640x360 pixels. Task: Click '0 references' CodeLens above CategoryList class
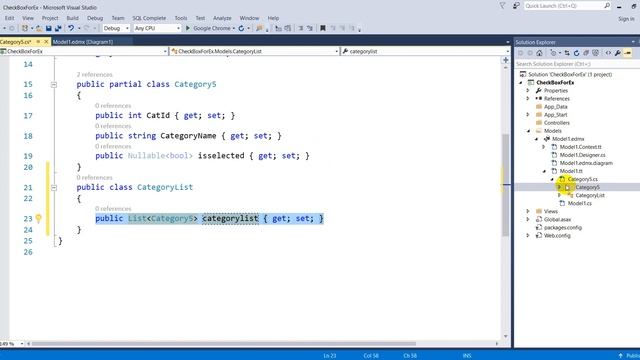94,178
